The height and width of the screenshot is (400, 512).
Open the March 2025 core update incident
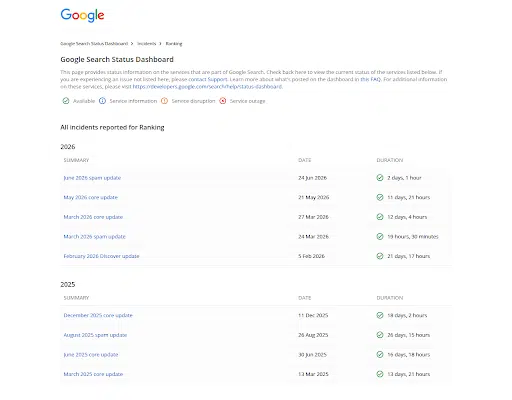[x=93, y=374]
